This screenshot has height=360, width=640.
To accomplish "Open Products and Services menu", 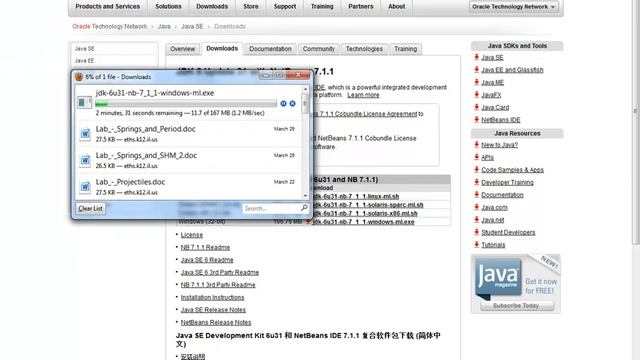I will point(107,7).
